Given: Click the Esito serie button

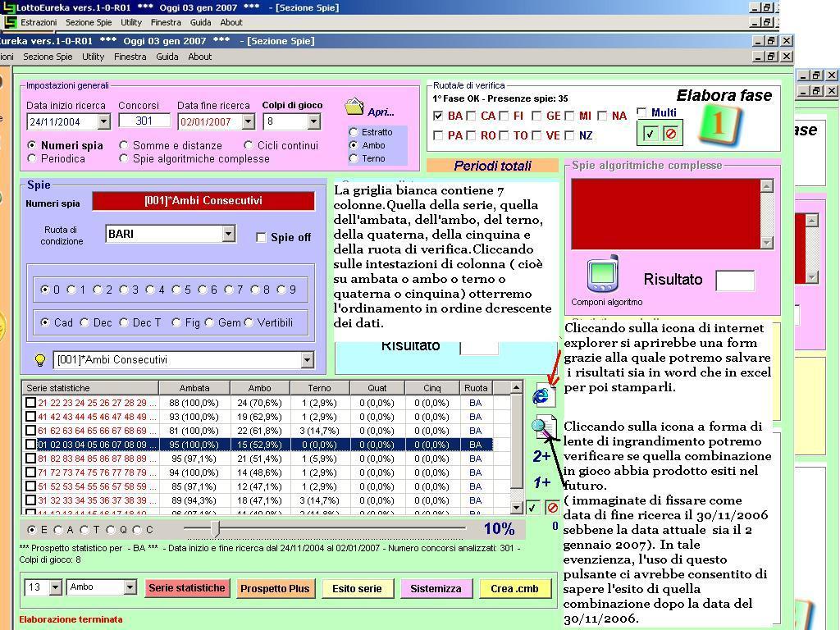Looking at the screenshot, I should tap(357, 589).
